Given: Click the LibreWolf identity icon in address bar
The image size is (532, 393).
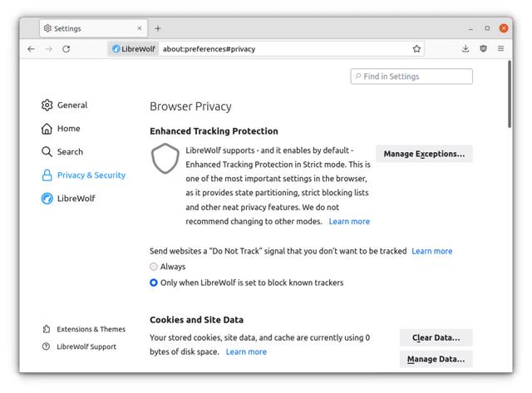Looking at the screenshot, I should tap(116, 49).
